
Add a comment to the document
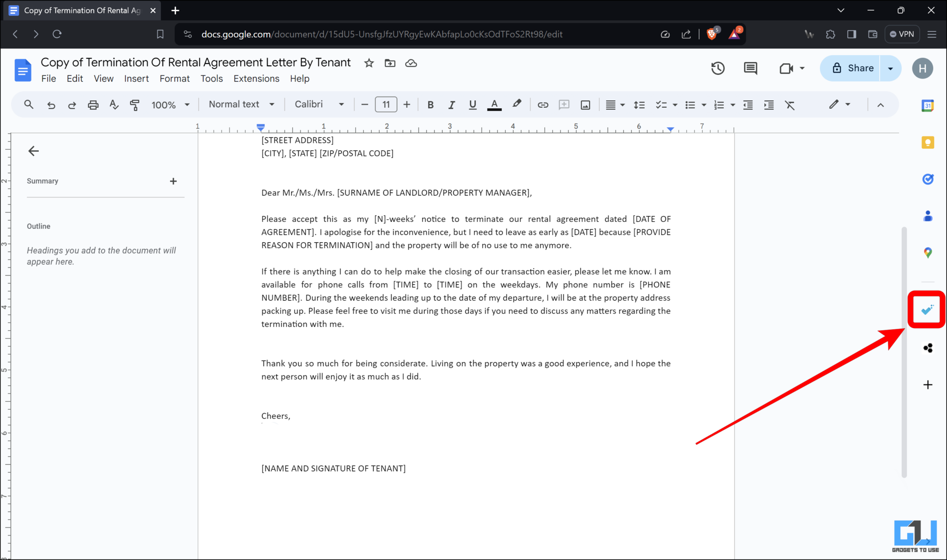564,105
